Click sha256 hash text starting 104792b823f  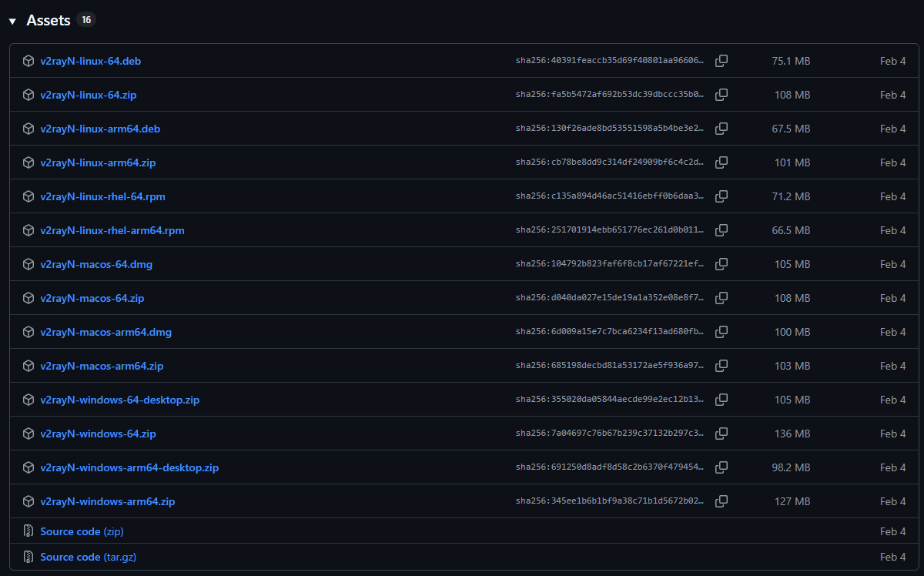click(610, 264)
